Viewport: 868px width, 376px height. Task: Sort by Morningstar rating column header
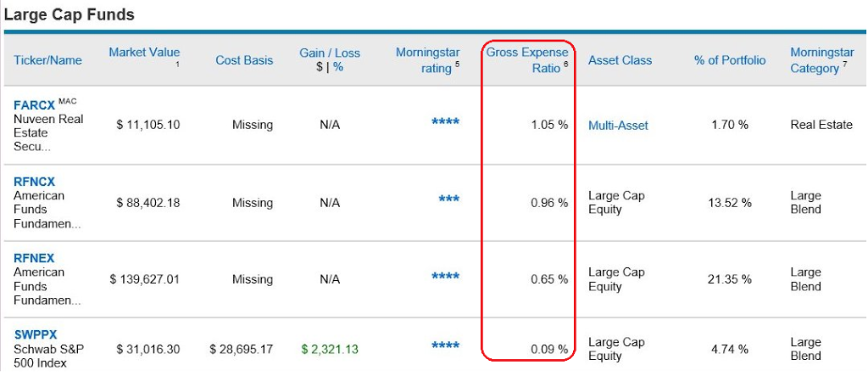coord(427,60)
